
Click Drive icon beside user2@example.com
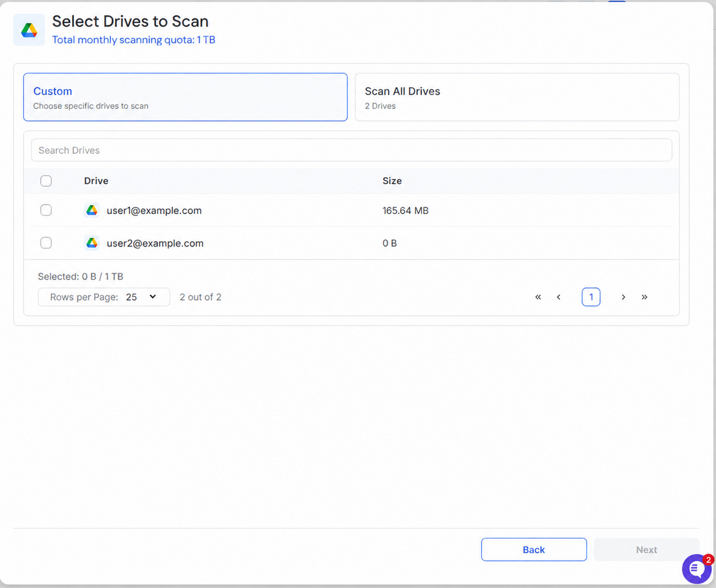click(x=92, y=242)
